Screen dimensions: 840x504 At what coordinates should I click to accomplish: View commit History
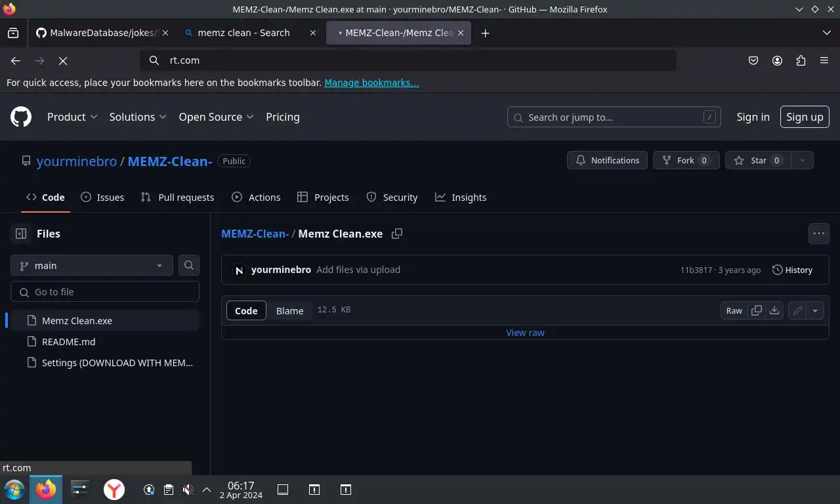click(792, 270)
